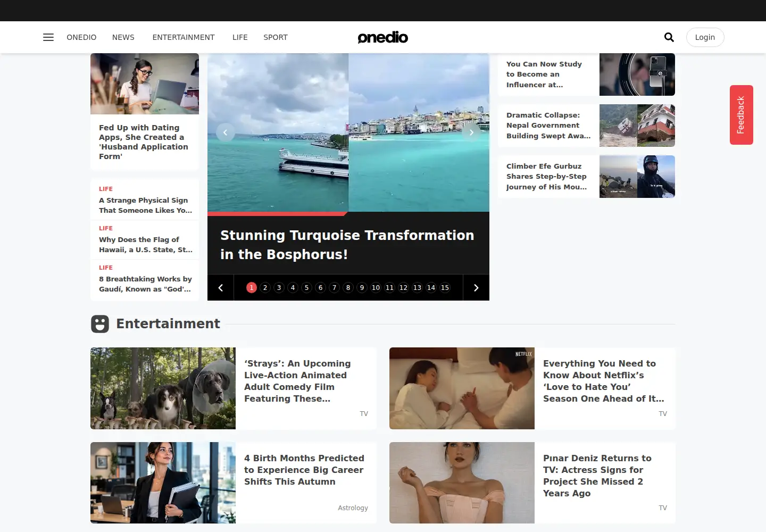Open the ONEDIO nav item
Viewport: 766px width, 532px height.
81,37
